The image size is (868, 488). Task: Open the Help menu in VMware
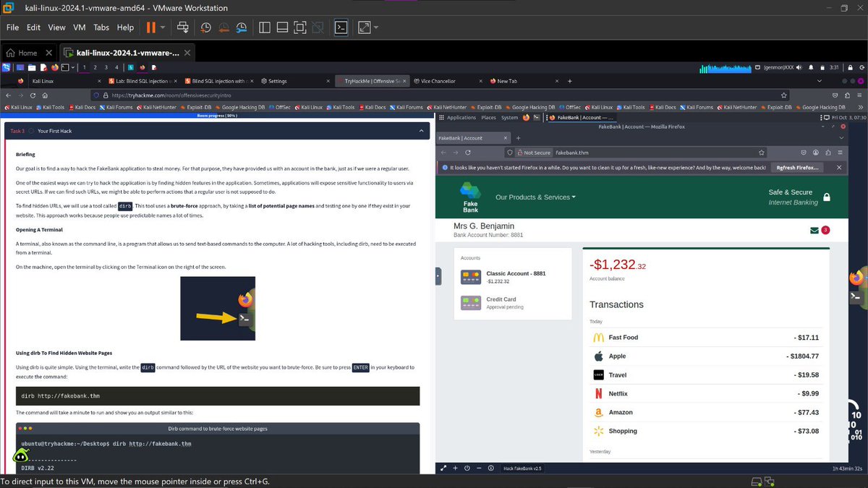tap(125, 27)
